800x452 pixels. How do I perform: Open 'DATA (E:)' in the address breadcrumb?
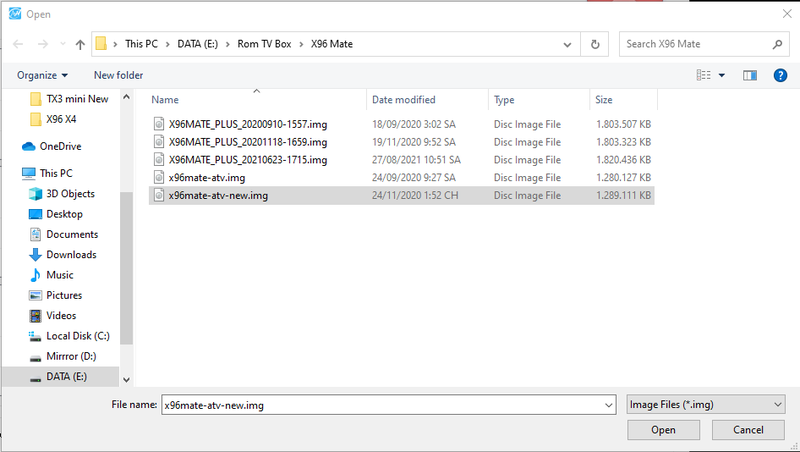(x=197, y=44)
